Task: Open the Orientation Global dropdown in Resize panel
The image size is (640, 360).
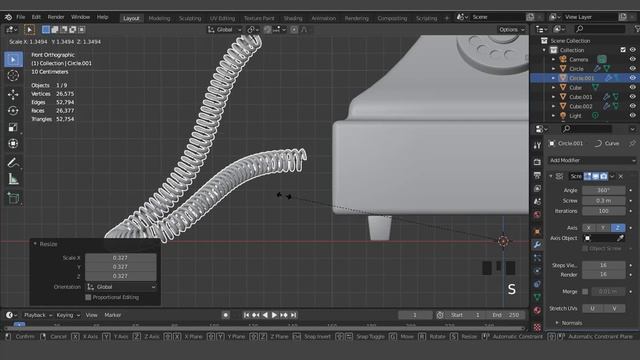Action: tap(121, 287)
